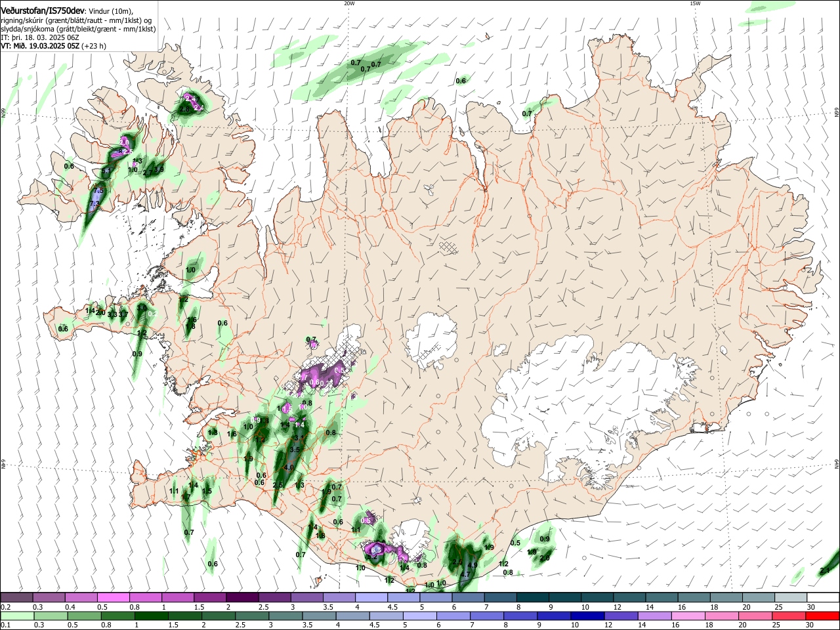Click the 'IT: þri. 18. 03. 2025 06Z' line

pyautogui.click(x=40, y=37)
